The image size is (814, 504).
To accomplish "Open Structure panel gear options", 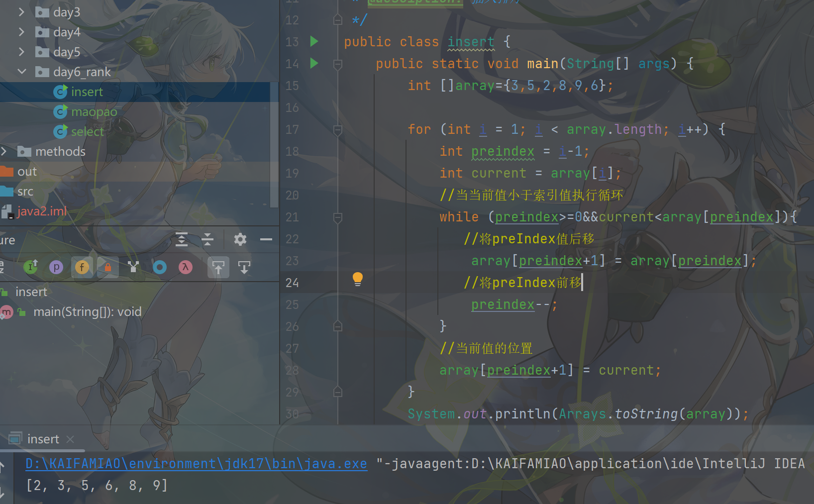I will (240, 240).
